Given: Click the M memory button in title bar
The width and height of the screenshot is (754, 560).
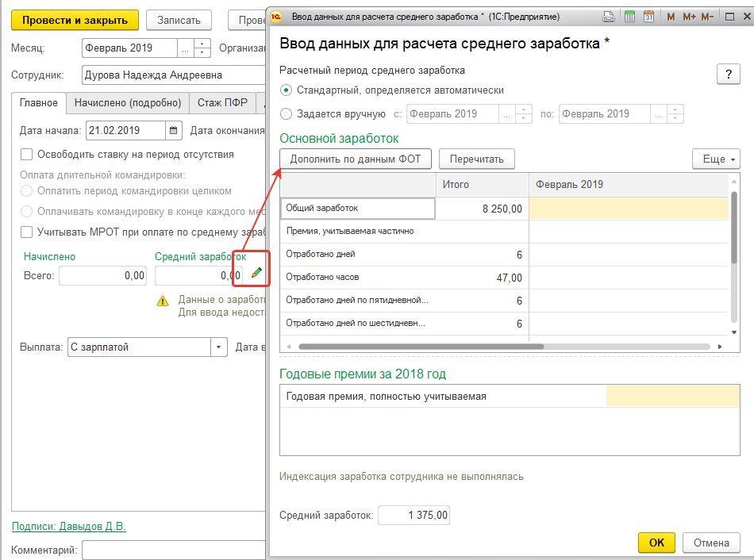Looking at the screenshot, I should 671,17.
